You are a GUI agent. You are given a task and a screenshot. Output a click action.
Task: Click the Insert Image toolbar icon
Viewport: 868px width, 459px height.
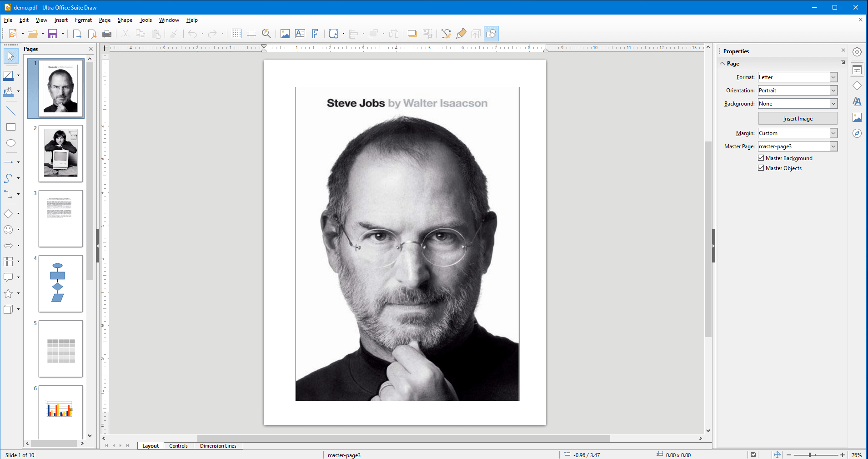285,34
